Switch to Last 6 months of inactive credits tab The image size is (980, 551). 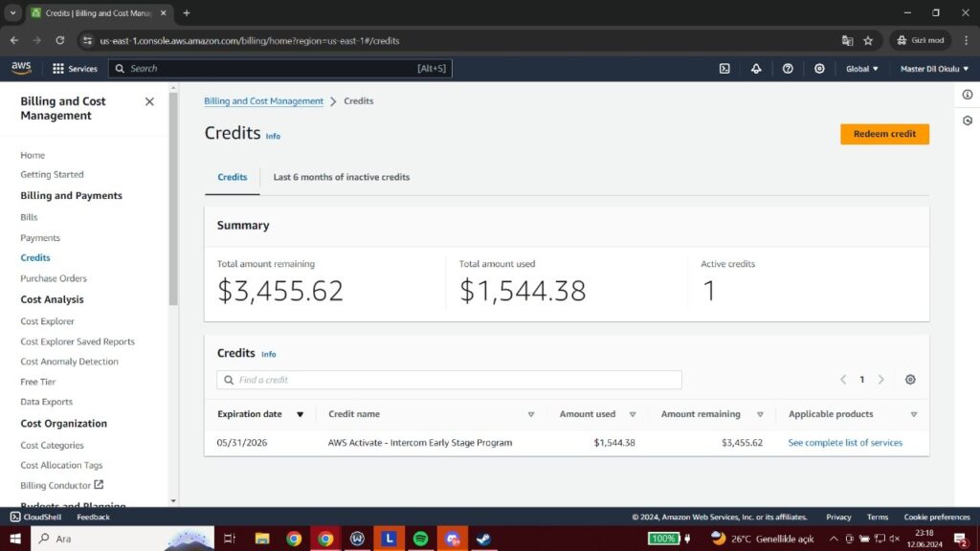pyautogui.click(x=340, y=177)
